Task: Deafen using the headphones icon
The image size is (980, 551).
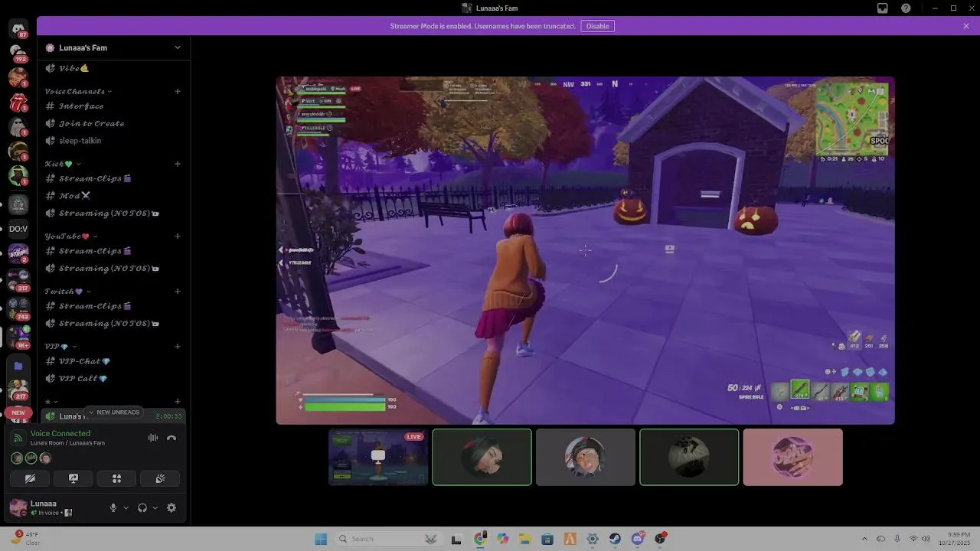Action: 142,507
